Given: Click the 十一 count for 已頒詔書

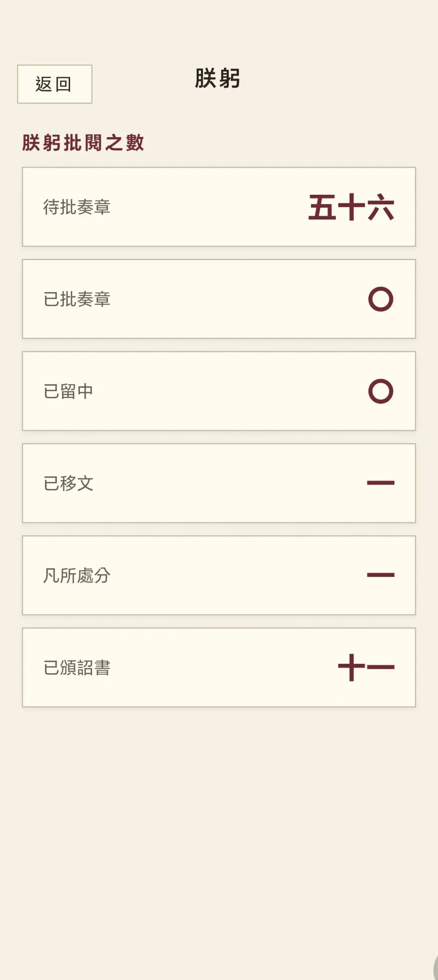Looking at the screenshot, I should (366, 667).
